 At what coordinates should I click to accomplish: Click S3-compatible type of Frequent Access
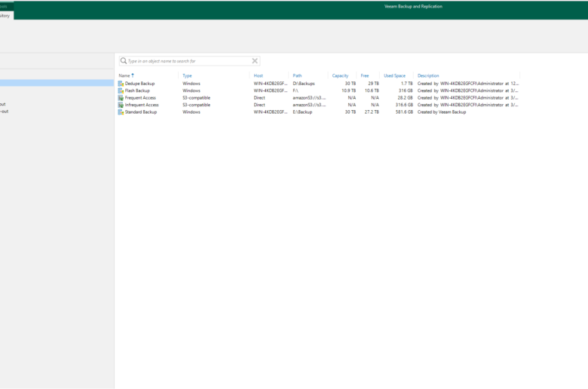click(x=197, y=98)
